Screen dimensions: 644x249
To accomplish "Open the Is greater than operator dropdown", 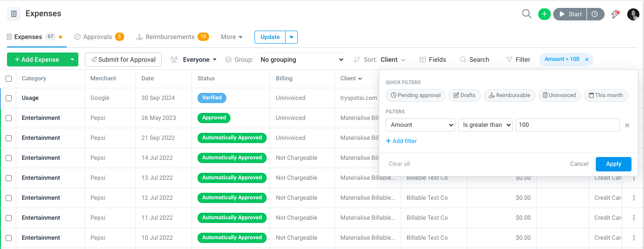I will 485,125.
